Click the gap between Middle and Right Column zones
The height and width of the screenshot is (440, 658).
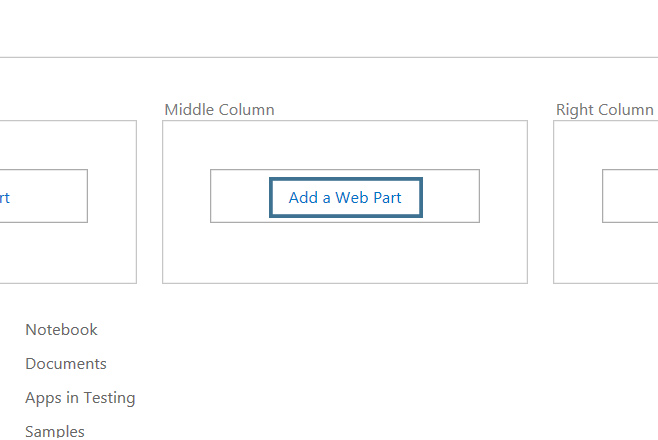pos(540,200)
